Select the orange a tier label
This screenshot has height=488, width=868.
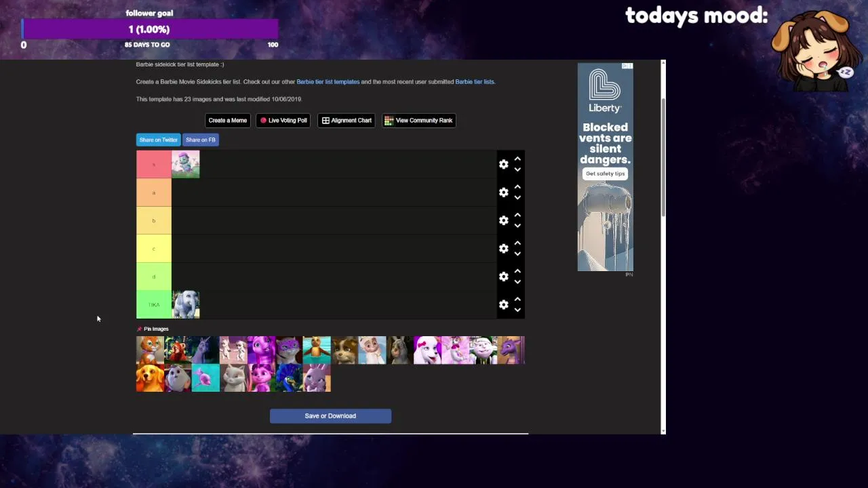point(154,192)
